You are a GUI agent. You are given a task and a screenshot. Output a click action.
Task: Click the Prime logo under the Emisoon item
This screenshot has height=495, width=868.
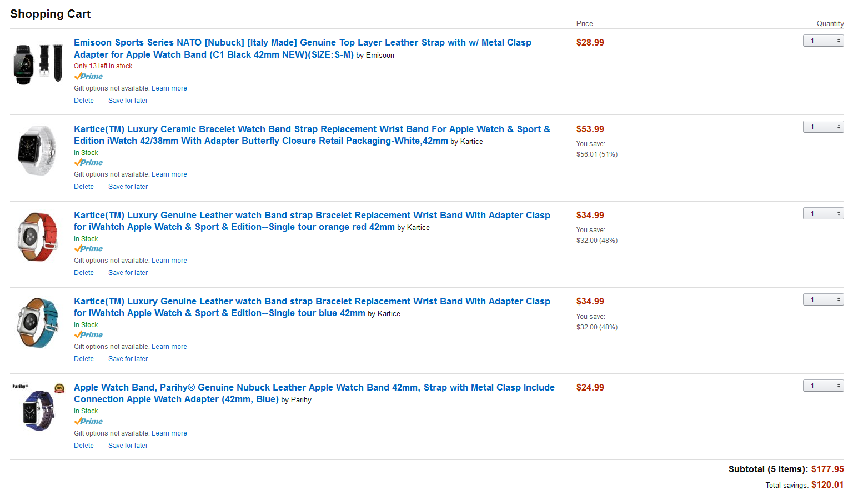pyautogui.click(x=88, y=76)
